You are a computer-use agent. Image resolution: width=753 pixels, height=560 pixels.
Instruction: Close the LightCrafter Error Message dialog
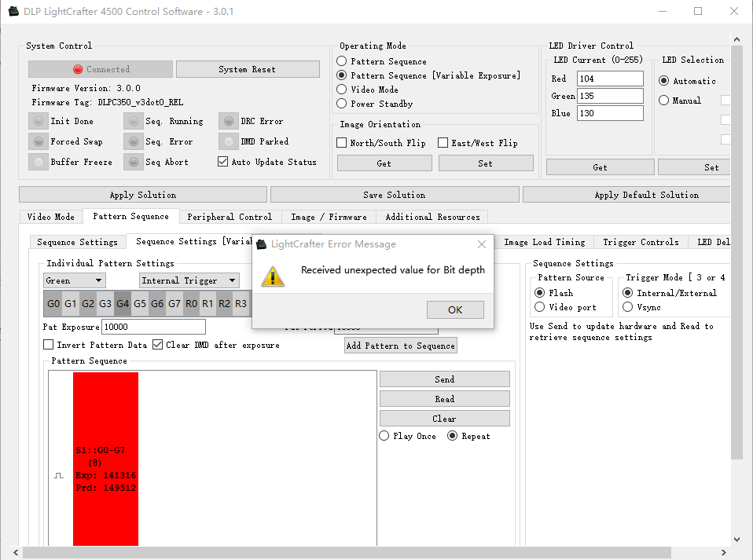(482, 244)
